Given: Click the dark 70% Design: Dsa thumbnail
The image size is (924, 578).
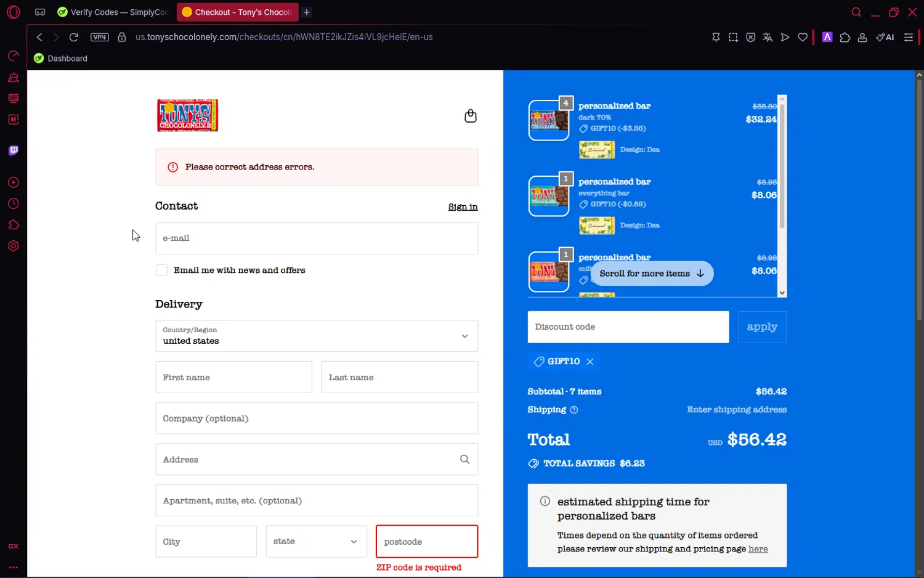Looking at the screenshot, I should coord(596,150).
